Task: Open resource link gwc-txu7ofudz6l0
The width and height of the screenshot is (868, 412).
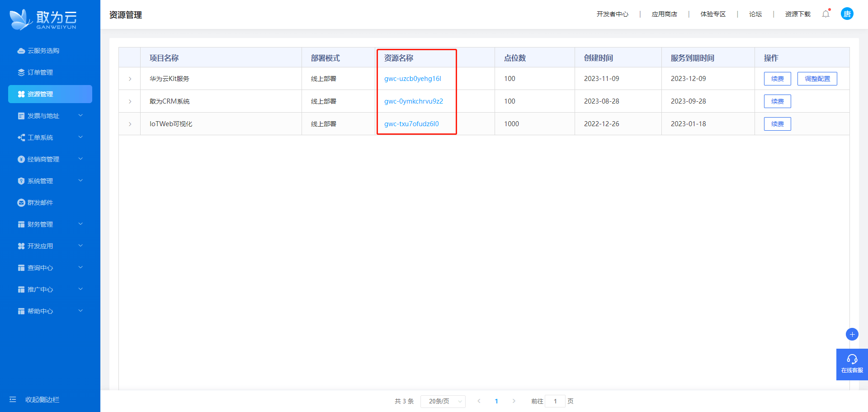Action: click(411, 124)
